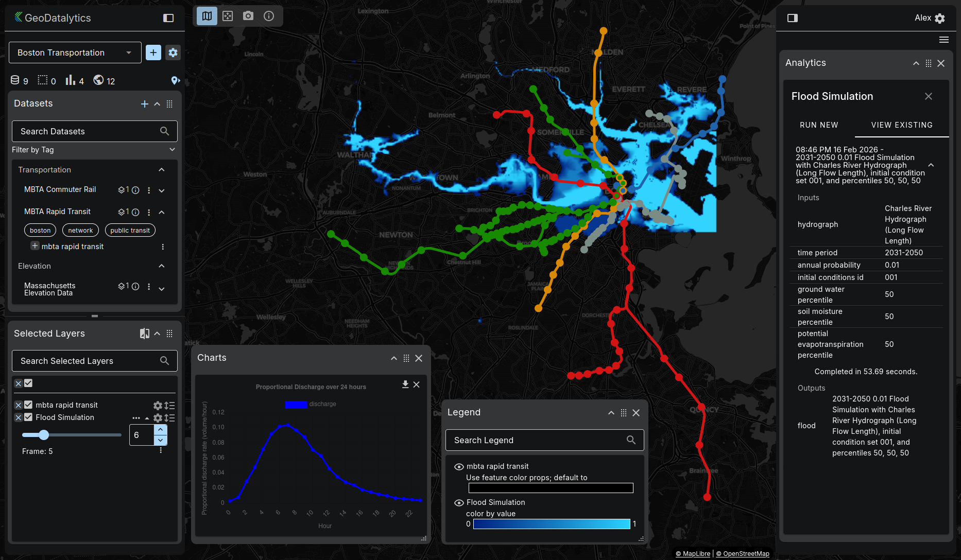Click the public transit tag chip
This screenshot has height=560, width=961.
(x=130, y=231)
